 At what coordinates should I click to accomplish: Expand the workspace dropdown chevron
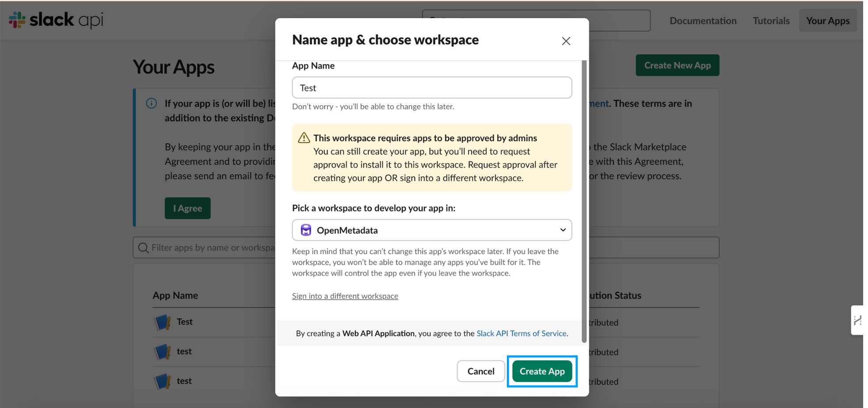(563, 230)
